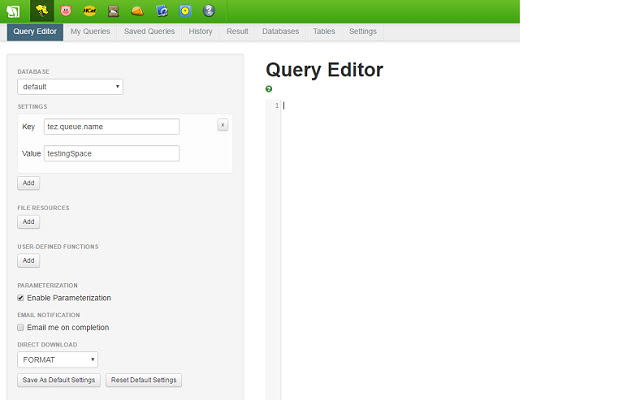Switch to the Query Editor tab

(x=35, y=31)
